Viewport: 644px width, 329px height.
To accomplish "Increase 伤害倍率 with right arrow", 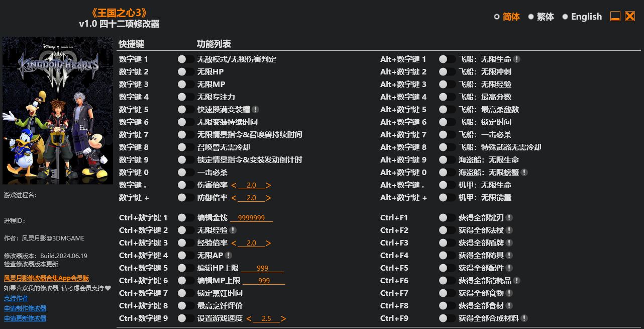I will coord(268,186).
